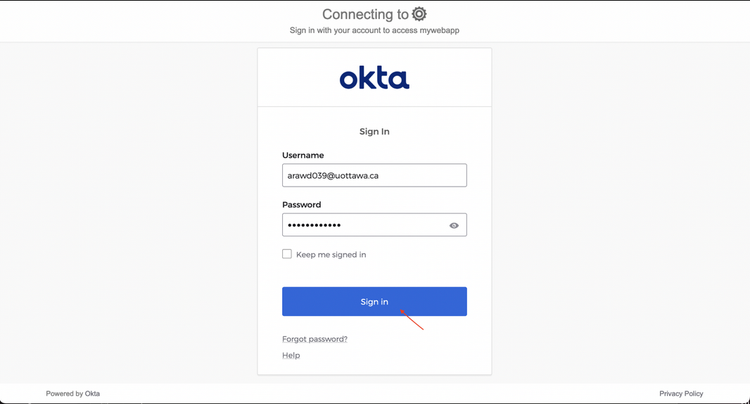
Task: Open the Forgot password? link
Action: 315,339
